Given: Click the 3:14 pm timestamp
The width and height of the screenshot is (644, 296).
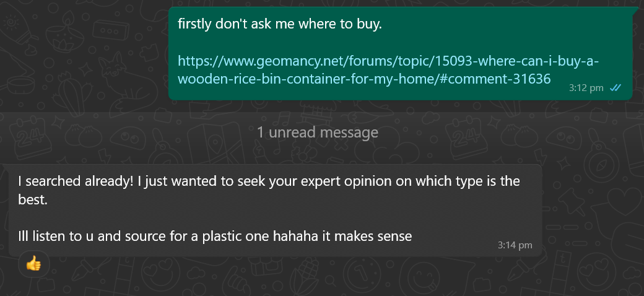Looking at the screenshot, I should (515, 245).
